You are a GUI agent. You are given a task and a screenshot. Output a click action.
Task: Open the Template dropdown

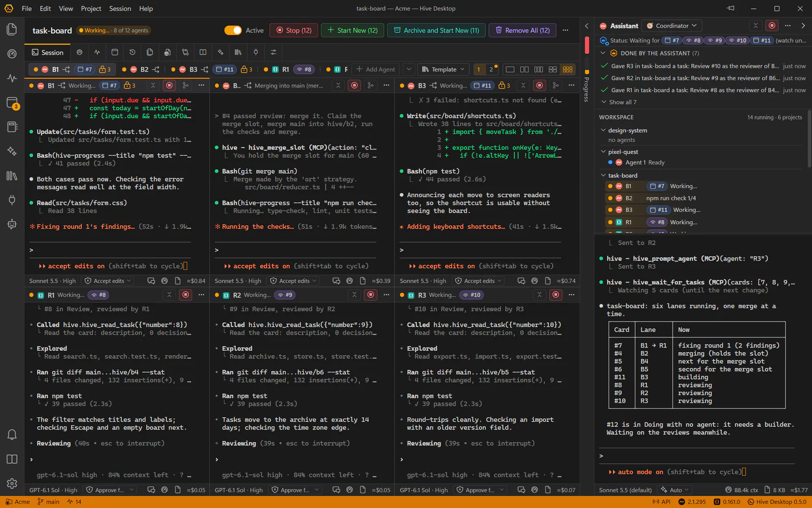444,70
